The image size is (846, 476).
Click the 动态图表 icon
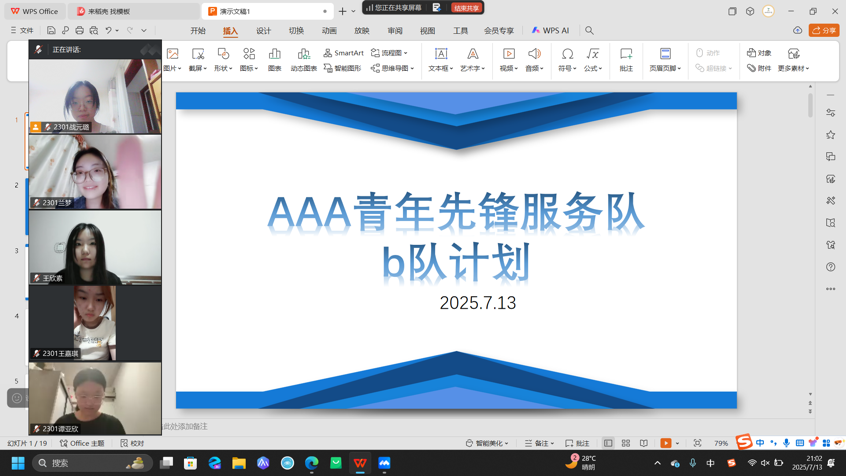(x=304, y=59)
